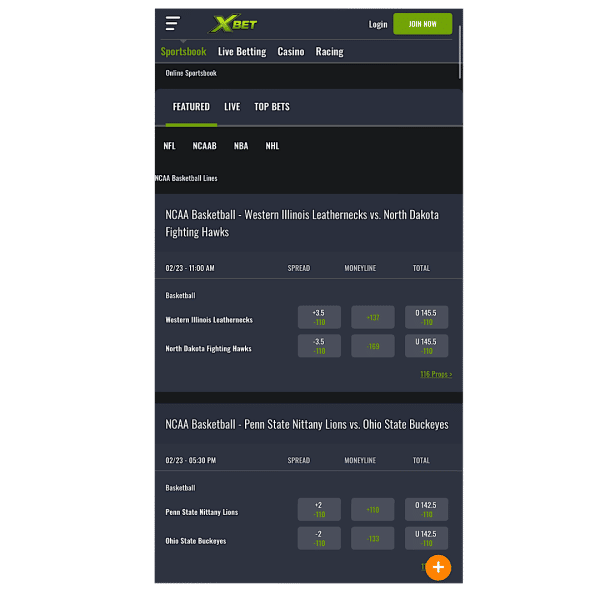The width and height of the screenshot is (600, 600).
Task: Click the 02/23 - 11:00 AM game time
Action: (x=190, y=268)
